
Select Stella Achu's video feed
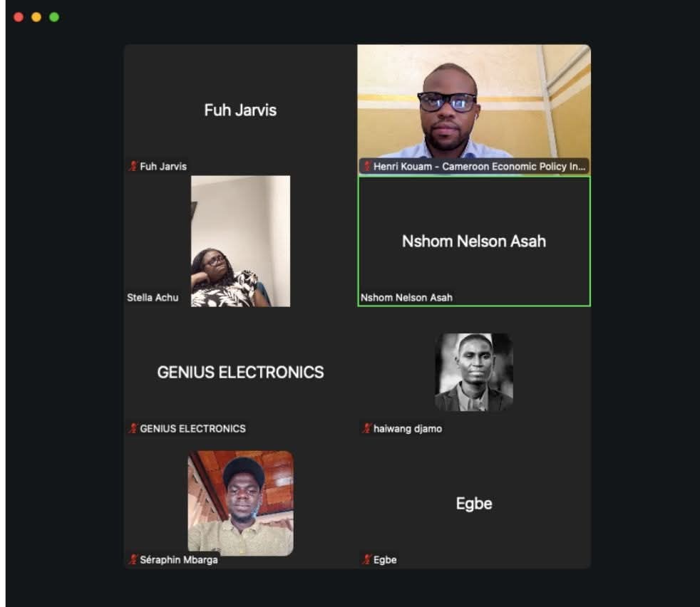(x=241, y=241)
